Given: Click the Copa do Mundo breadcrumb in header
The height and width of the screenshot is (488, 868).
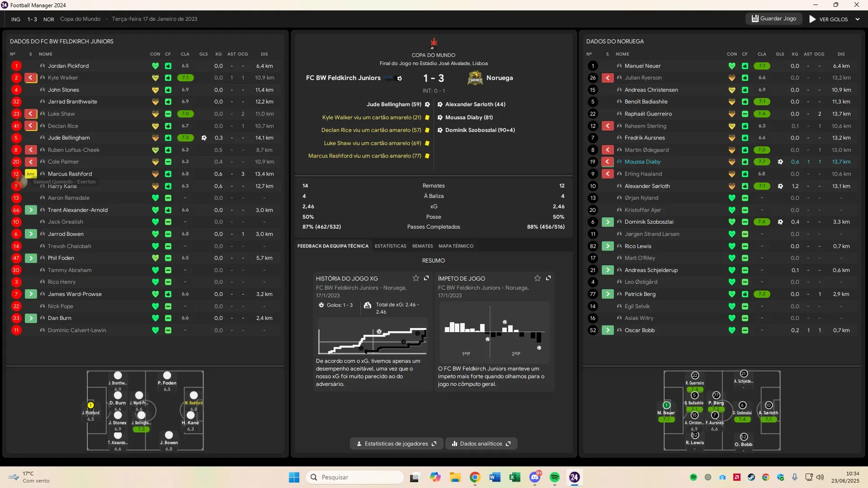Looking at the screenshot, I should point(80,19).
